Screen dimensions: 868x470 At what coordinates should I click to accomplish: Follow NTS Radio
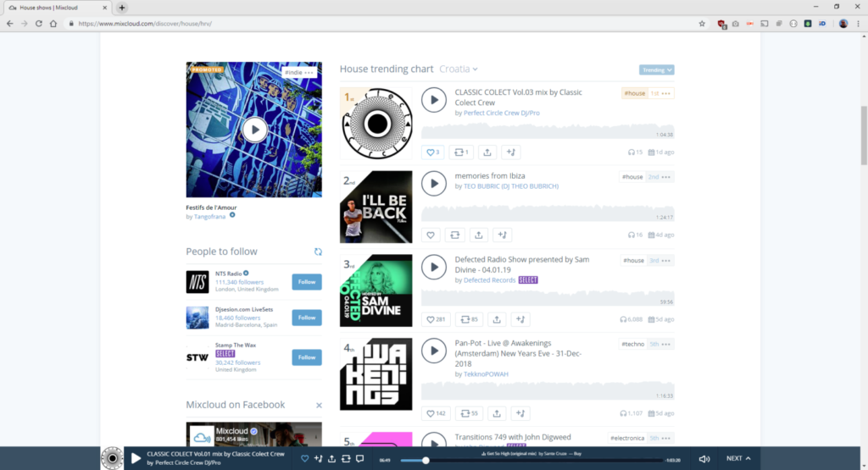[x=307, y=282]
